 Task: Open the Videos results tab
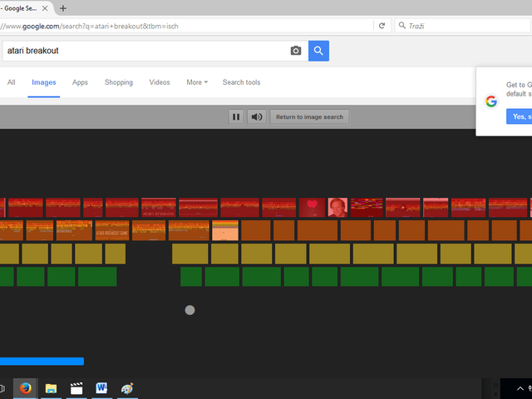[160, 82]
